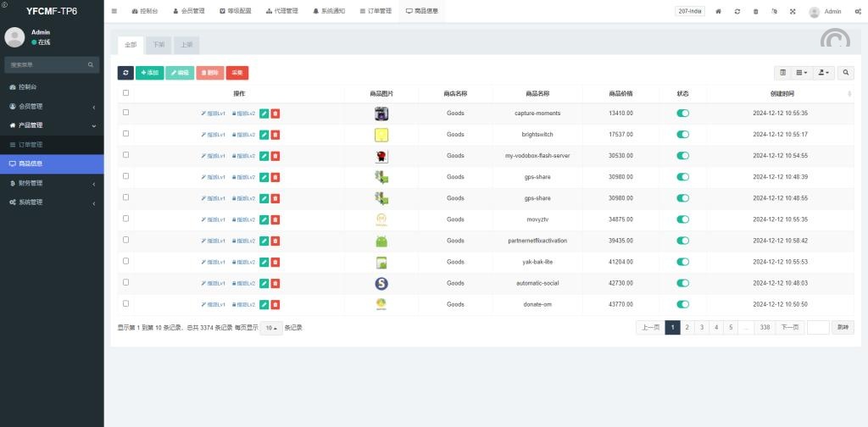Viewport: 868px width, 427px height.
Task: Open the table search magnifier icon
Action: click(x=846, y=73)
